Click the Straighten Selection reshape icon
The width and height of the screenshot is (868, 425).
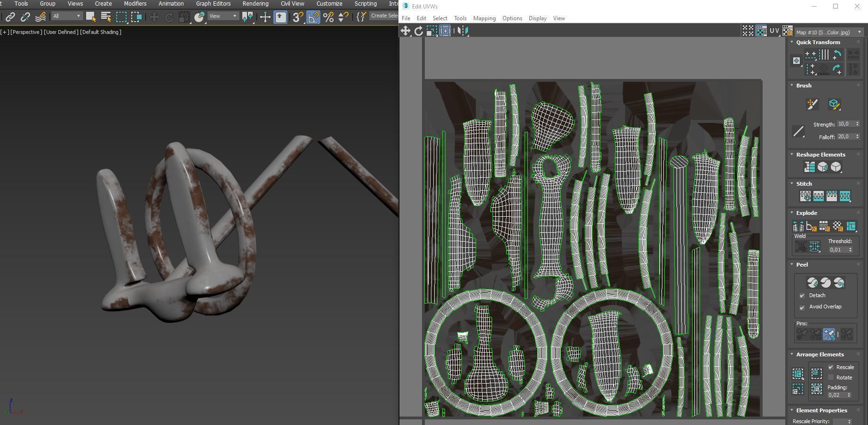(x=809, y=167)
